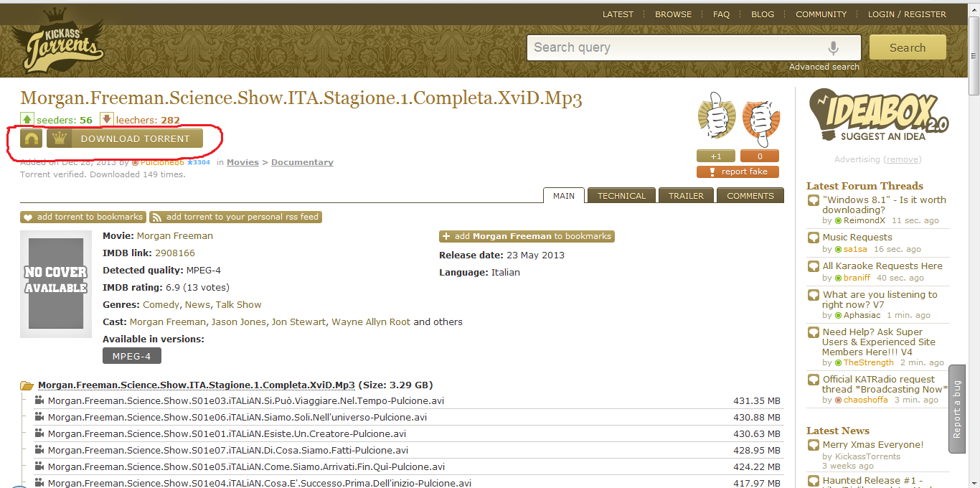Screen dimensions: 980x488
Task: Click chat icon beside Need Help? thread
Action: coord(813,333)
